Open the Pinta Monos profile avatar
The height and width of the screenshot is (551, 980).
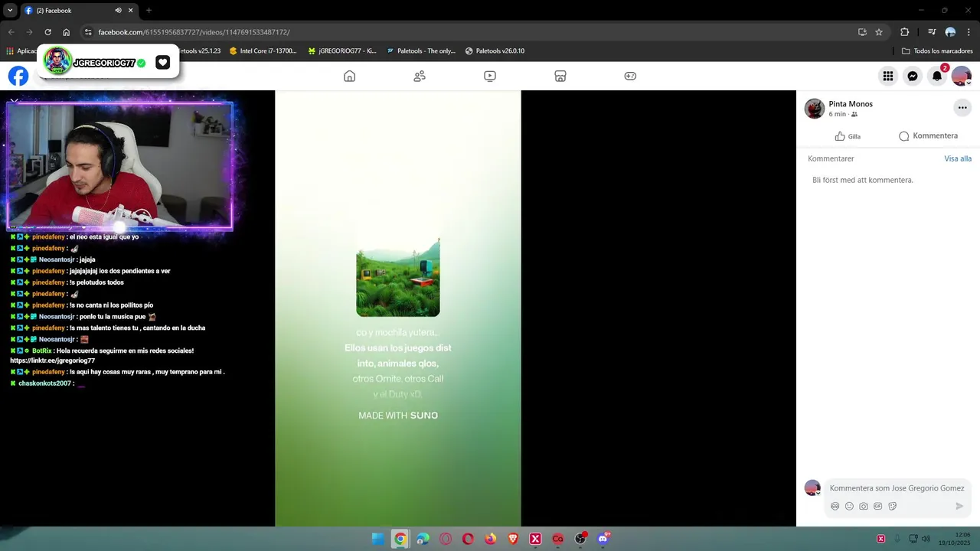coord(815,108)
